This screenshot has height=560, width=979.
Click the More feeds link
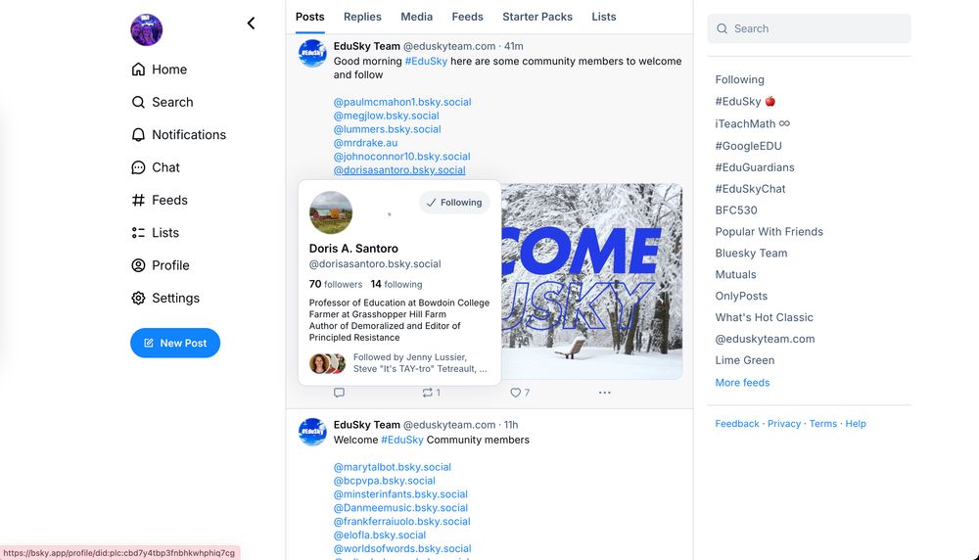(742, 383)
